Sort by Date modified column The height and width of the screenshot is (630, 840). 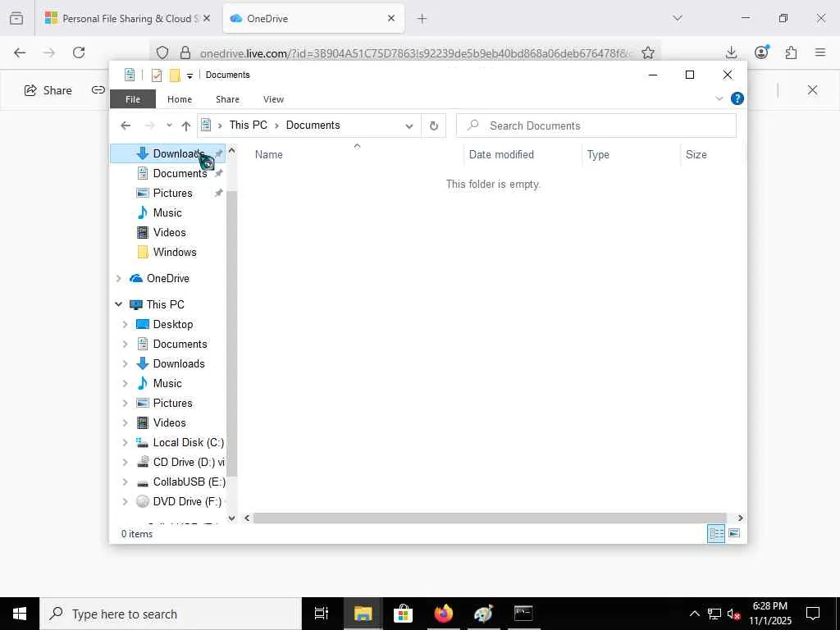[501, 154]
